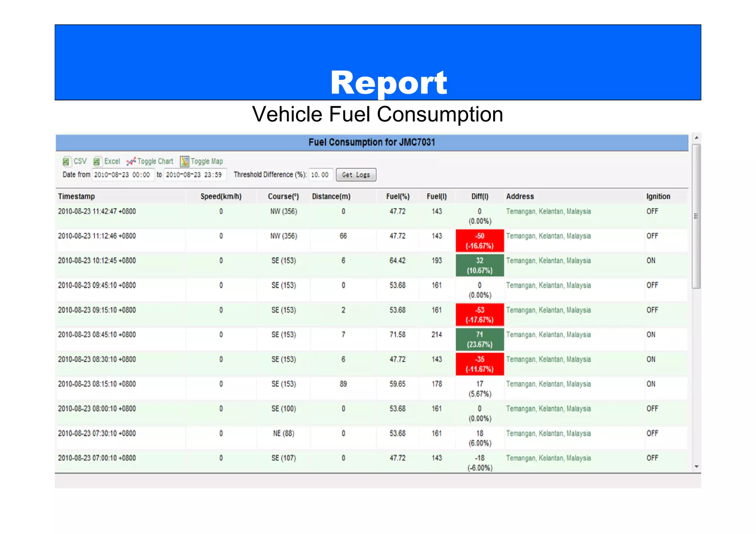756x534 pixels.
Task: Click the Toggle Chart icon
Action: [131, 161]
